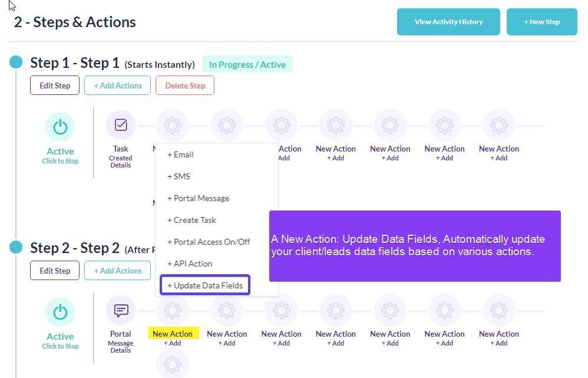Image resolution: width=588 pixels, height=378 pixels.
Task: Choose '+ Email' in the action menu
Action: [180, 155]
